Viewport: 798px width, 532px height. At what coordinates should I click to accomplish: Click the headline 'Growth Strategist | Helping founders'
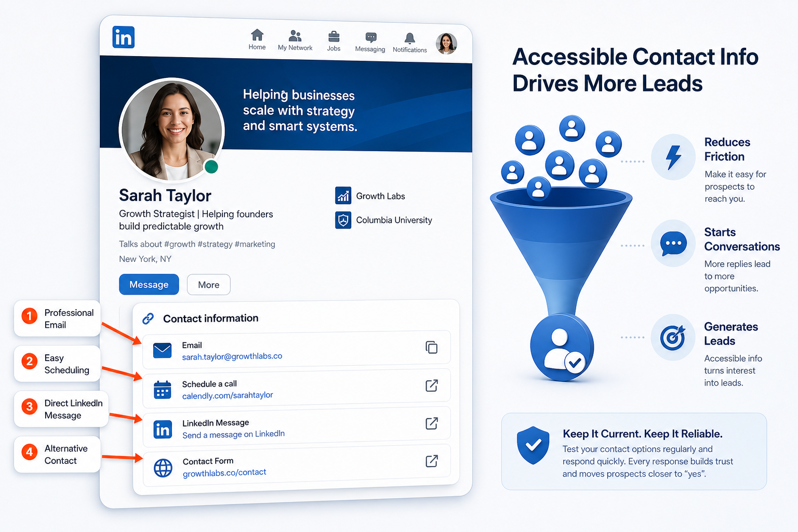(196, 214)
